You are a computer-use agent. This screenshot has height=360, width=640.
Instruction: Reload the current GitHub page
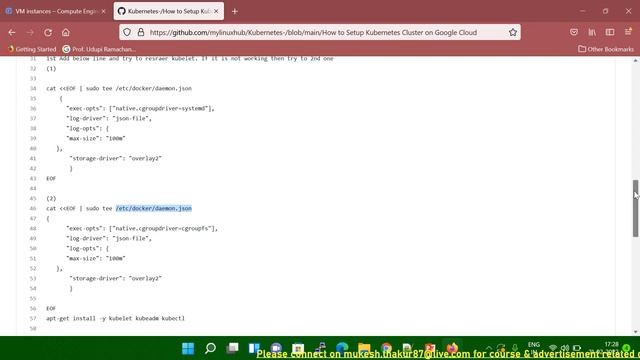pos(48,32)
